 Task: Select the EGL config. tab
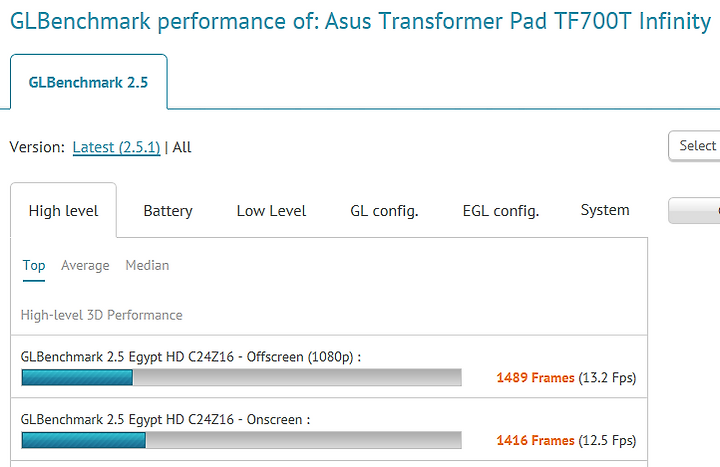(501, 211)
